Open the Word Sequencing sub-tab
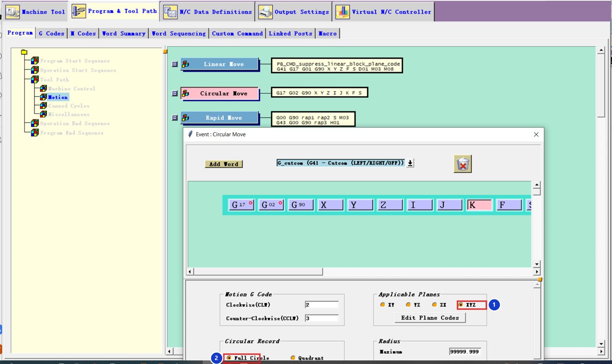Image resolution: width=612 pixels, height=364 pixels. [178, 33]
